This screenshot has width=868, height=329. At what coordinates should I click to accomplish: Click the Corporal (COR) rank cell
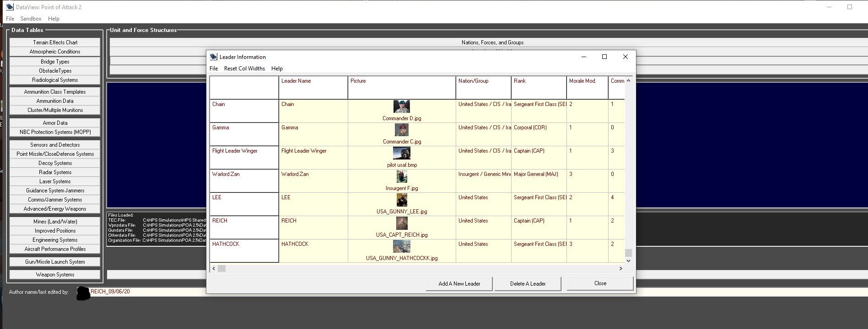tap(539, 134)
